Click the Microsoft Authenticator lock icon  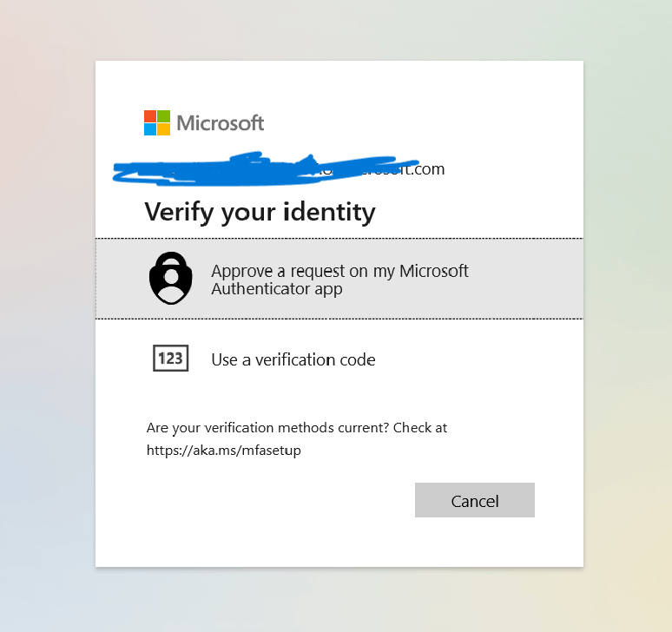click(x=170, y=278)
